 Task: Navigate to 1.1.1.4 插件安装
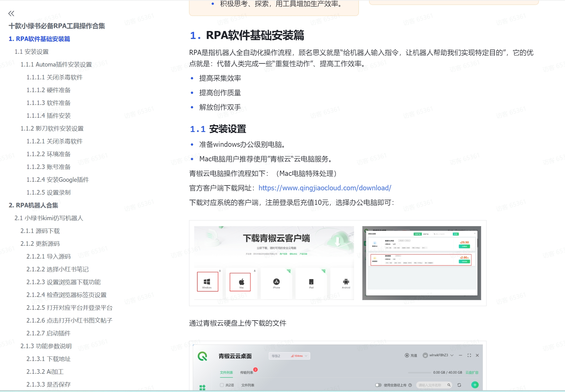(49, 115)
